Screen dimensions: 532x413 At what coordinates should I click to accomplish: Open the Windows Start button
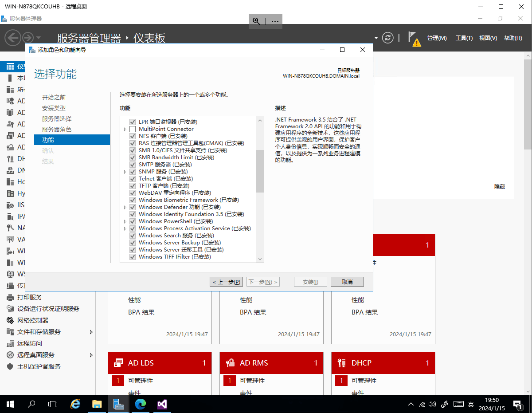(x=10, y=404)
